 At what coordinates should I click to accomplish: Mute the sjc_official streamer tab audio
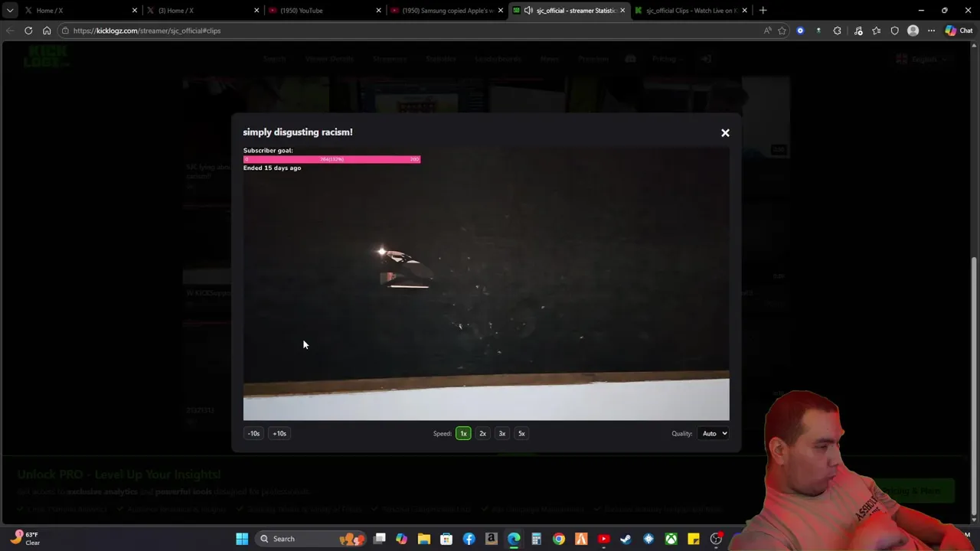pos(528,11)
